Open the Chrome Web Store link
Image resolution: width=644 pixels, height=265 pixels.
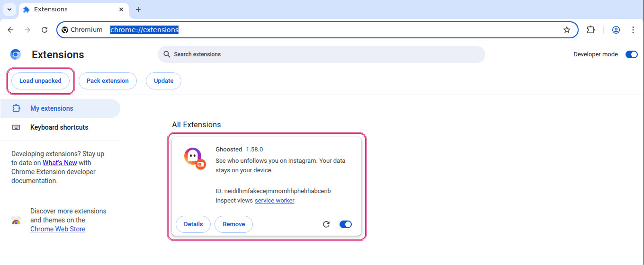click(58, 229)
